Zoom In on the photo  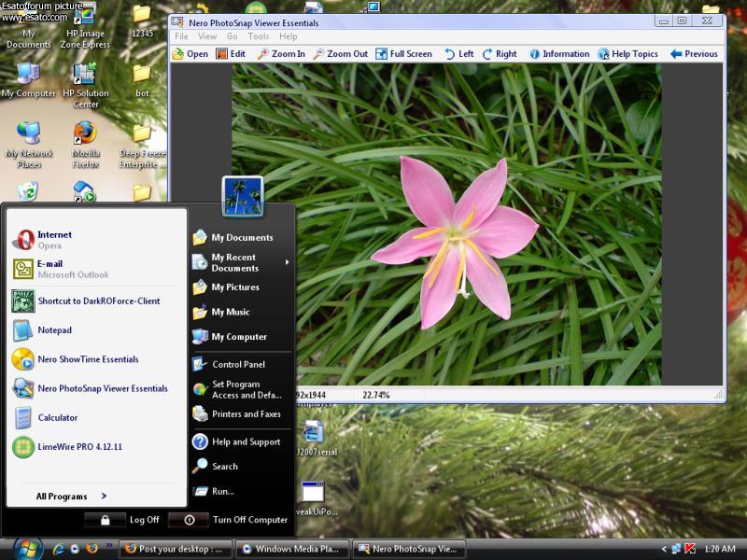pyautogui.click(x=281, y=54)
